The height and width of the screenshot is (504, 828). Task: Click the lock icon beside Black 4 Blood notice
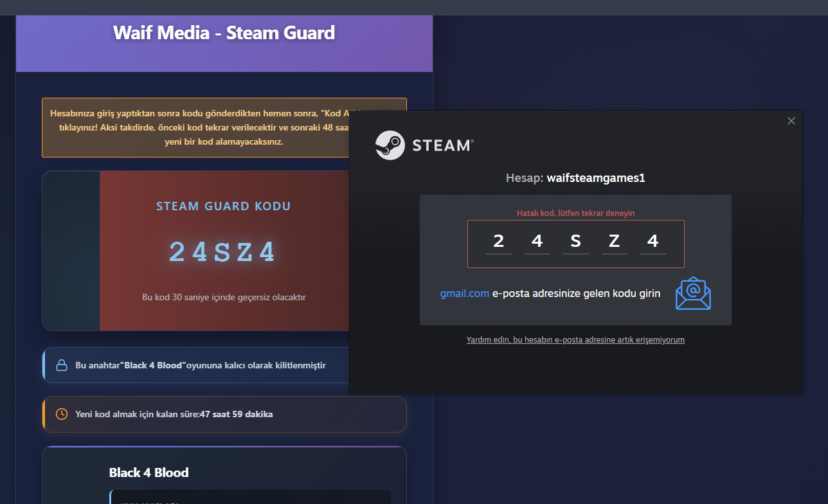point(62,365)
